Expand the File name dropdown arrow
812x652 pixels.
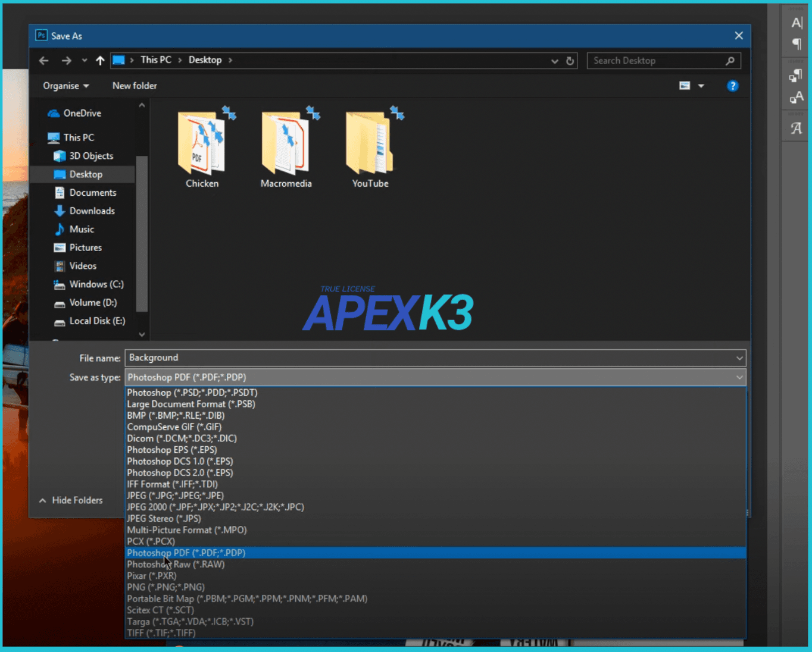(x=739, y=358)
